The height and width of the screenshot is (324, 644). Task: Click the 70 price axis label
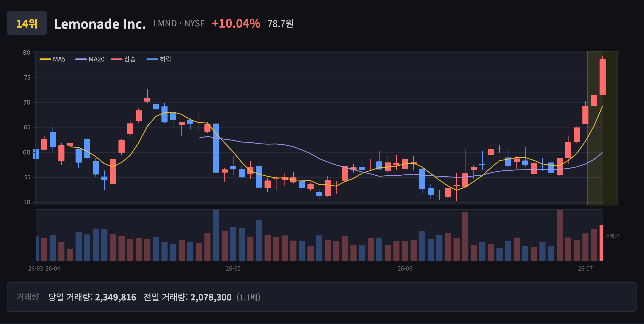click(x=27, y=103)
